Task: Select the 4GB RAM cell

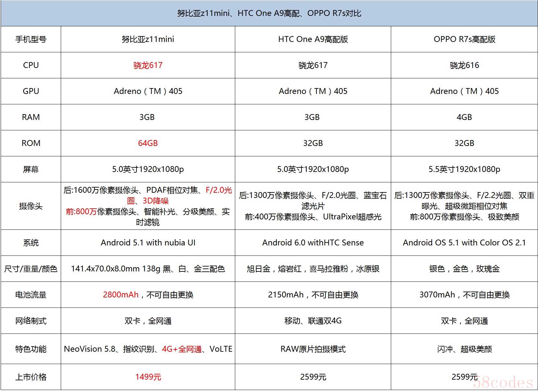Action: click(464, 117)
